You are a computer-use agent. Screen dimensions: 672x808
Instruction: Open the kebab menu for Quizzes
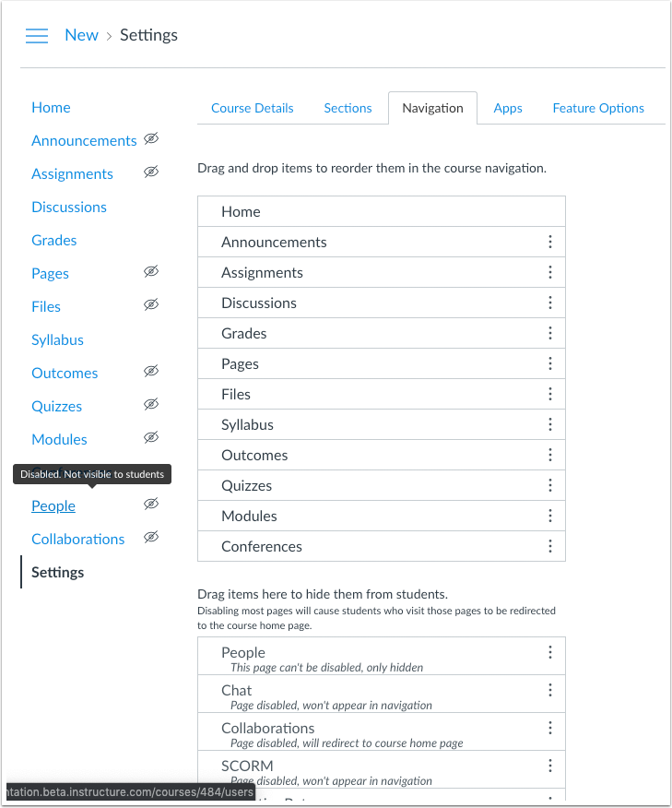tap(550, 485)
